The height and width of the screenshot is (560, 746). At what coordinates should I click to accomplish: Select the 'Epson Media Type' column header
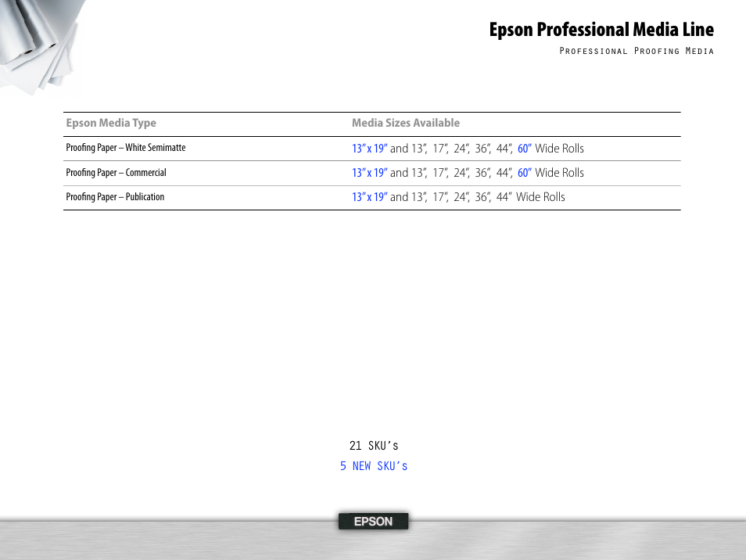[111, 124]
